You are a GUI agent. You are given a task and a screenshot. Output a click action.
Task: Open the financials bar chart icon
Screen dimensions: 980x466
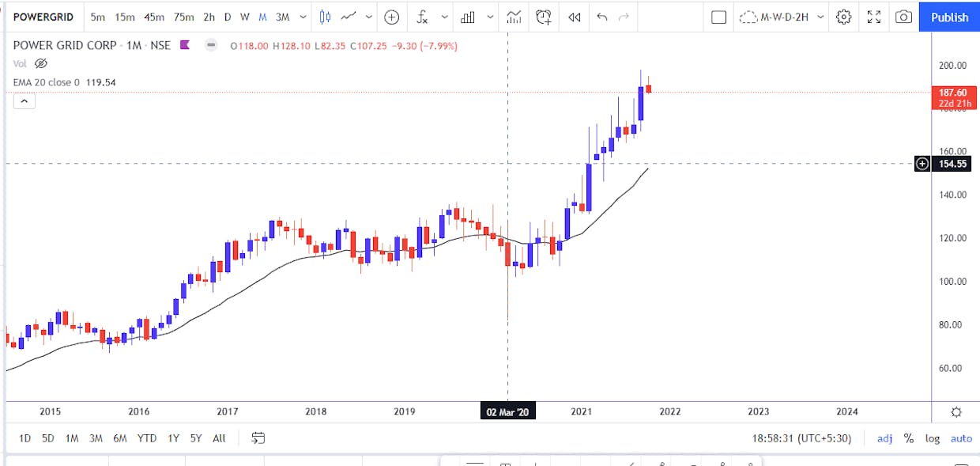coord(468,17)
